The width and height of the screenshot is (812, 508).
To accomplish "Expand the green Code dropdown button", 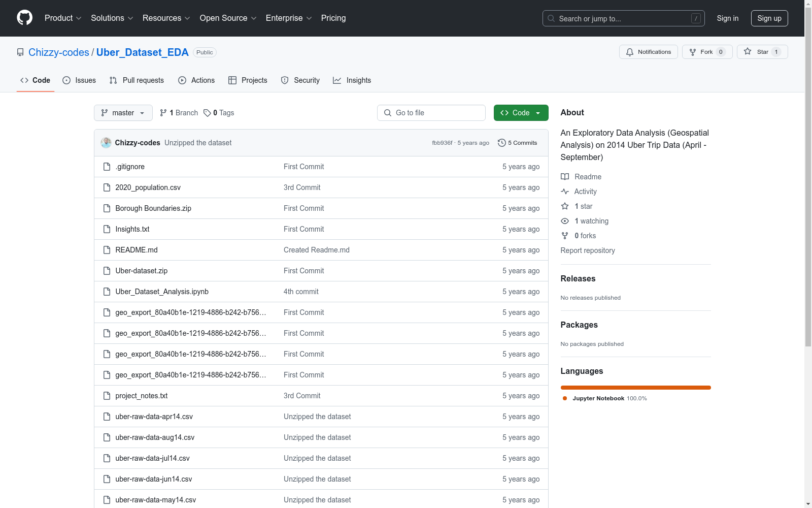I will (521, 113).
